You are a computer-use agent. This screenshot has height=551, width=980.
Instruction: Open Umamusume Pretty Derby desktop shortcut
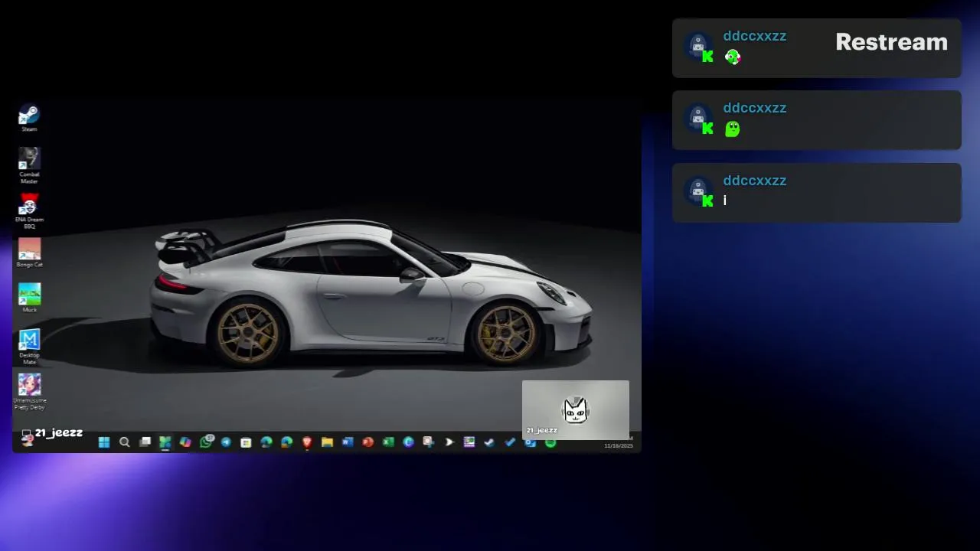pyautogui.click(x=29, y=391)
